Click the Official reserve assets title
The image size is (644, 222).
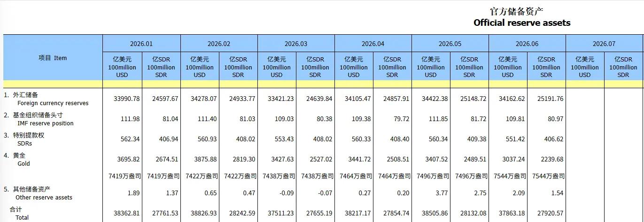click(x=522, y=23)
